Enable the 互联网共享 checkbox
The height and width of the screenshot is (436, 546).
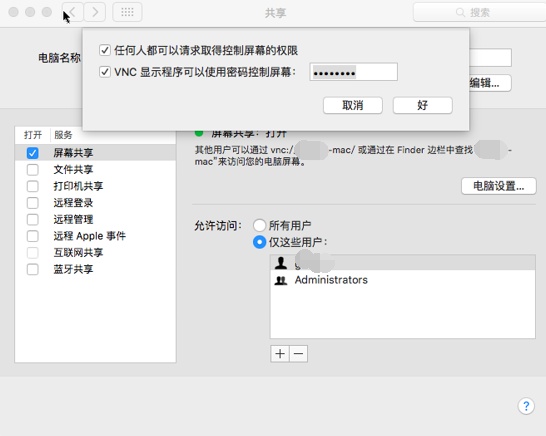tap(33, 252)
